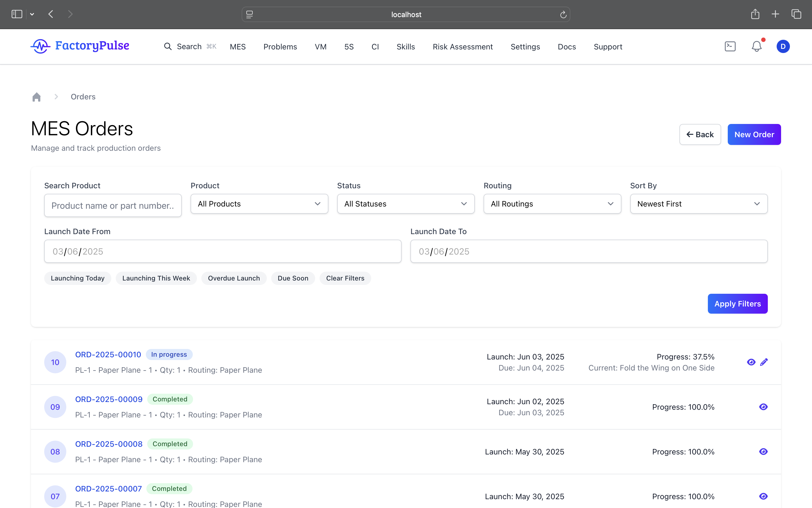The width and height of the screenshot is (812, 508).
Task: Open the 5S menu
Action: coord(349,47)
